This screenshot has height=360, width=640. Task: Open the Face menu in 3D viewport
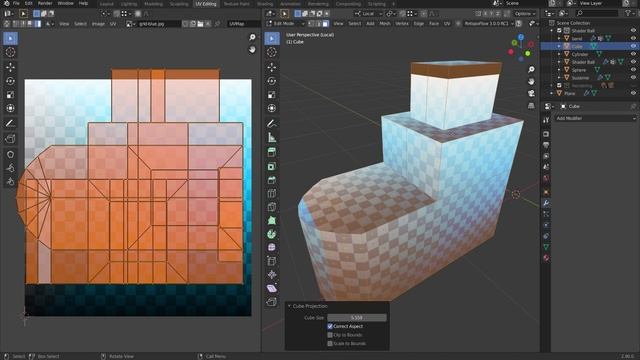pos(433,24)
